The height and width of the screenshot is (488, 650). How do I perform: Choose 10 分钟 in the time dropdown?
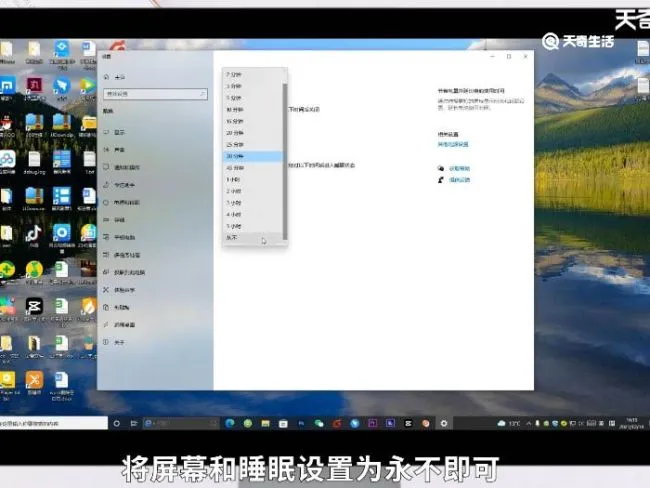tap(253, 110)
